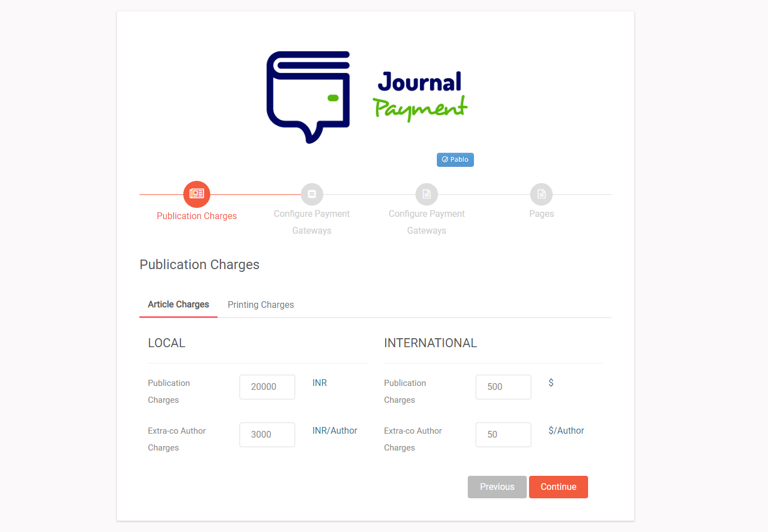Switch to the Article Charges tab

178,304
